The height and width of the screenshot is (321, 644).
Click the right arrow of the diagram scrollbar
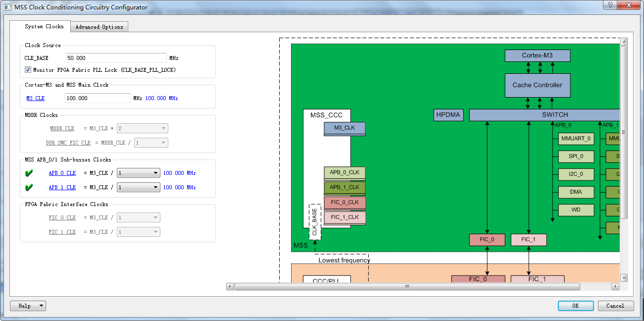(614, 286)
